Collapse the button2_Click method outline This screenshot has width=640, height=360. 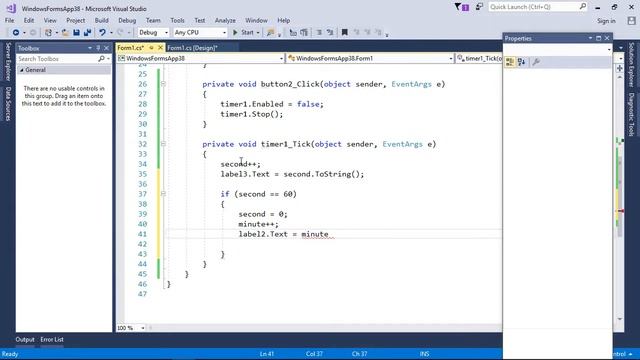[x=163, y=84]
